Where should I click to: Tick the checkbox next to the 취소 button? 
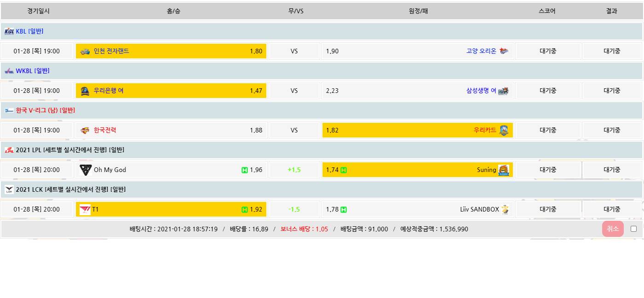pos(633,229)
